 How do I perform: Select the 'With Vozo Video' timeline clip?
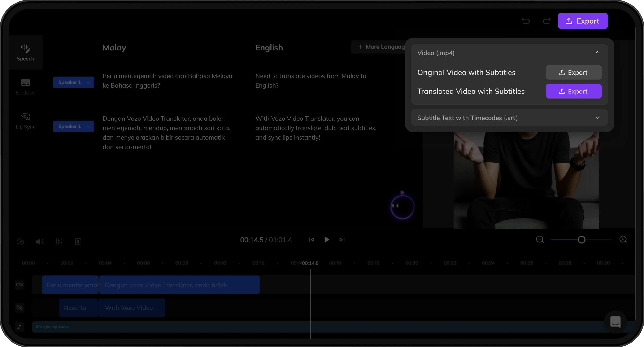131,308
